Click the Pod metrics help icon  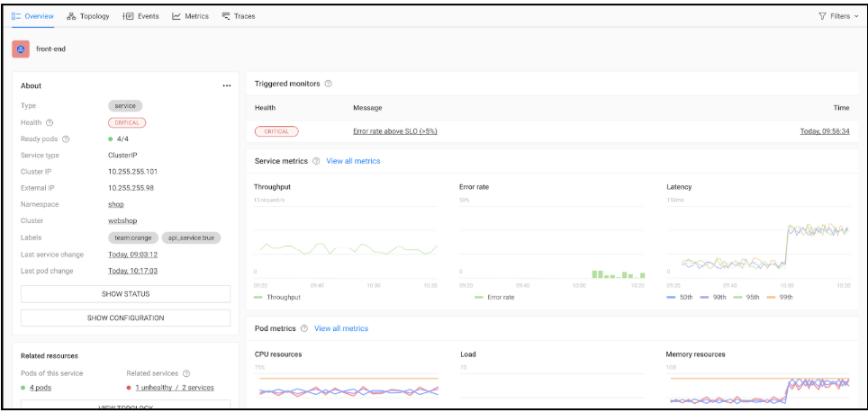(x=304, y=328)
